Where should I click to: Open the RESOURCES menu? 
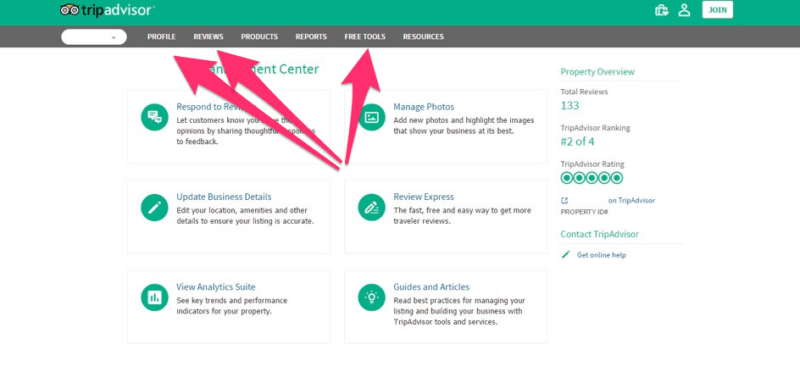coord(423,37)
